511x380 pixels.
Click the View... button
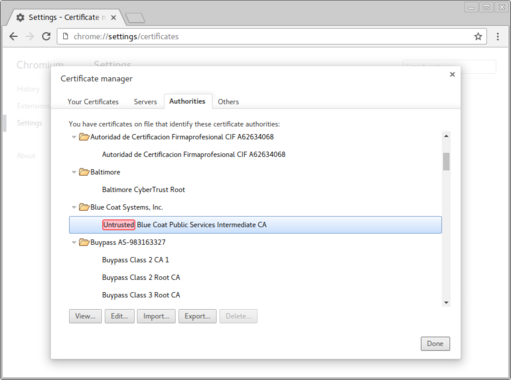[x=85, y=316]
